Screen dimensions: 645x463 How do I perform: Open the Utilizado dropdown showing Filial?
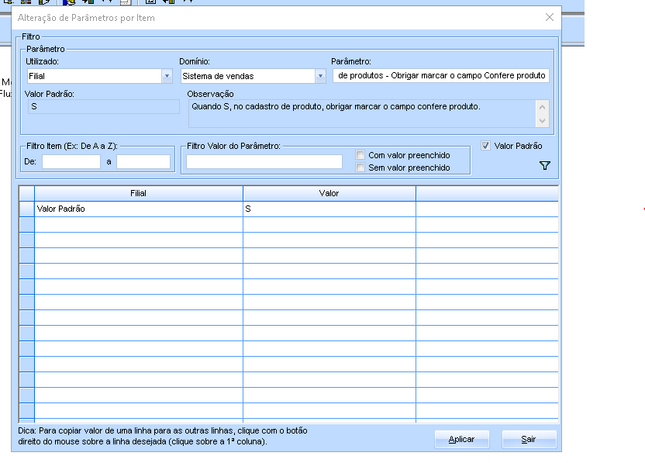pos(166,76)
